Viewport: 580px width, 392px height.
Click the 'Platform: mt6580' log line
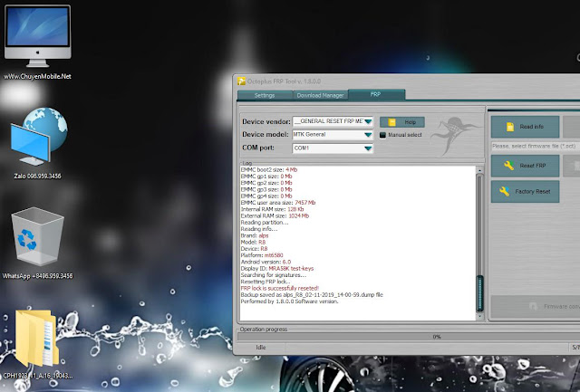pos(262,255)
